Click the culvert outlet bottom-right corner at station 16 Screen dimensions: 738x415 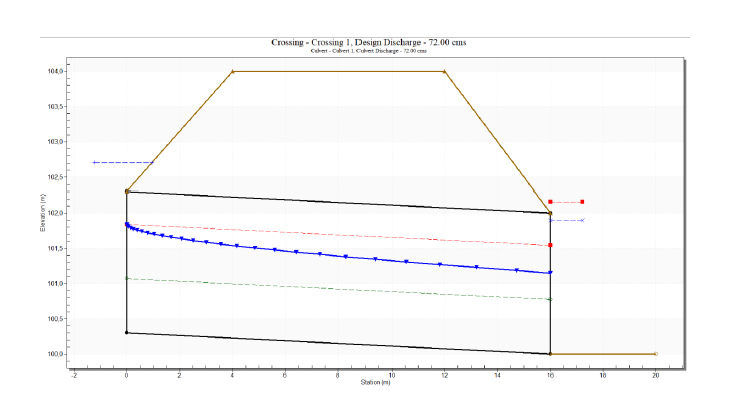(550, 354)
